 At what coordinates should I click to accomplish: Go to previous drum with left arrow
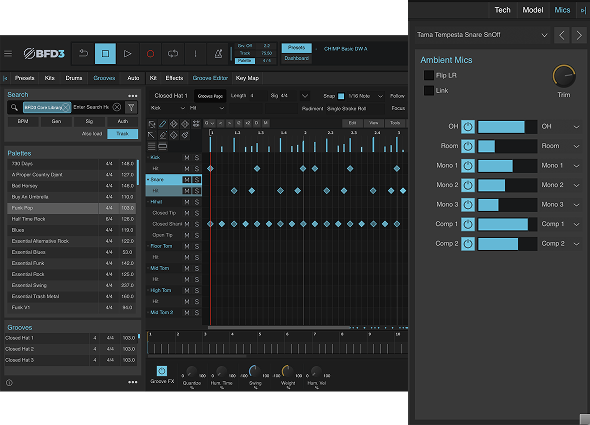562,35
